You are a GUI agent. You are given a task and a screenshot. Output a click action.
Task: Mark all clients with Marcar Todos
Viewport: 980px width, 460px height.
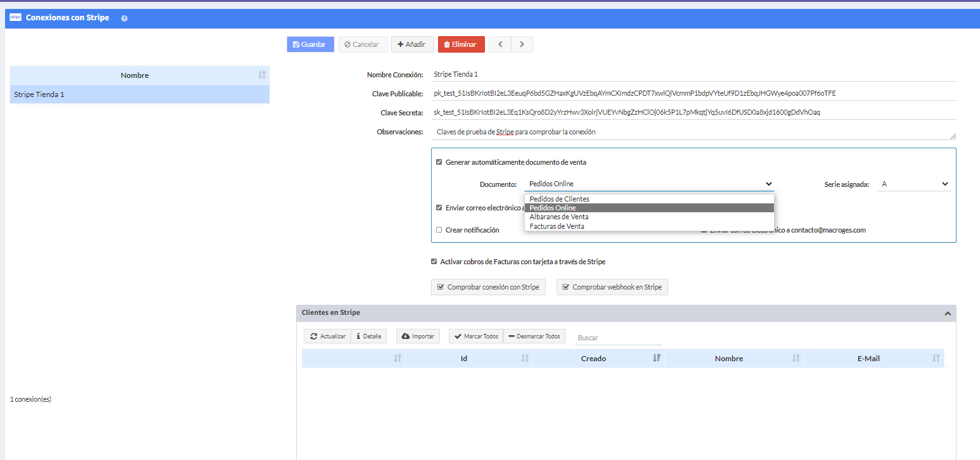tap(476, 336)
